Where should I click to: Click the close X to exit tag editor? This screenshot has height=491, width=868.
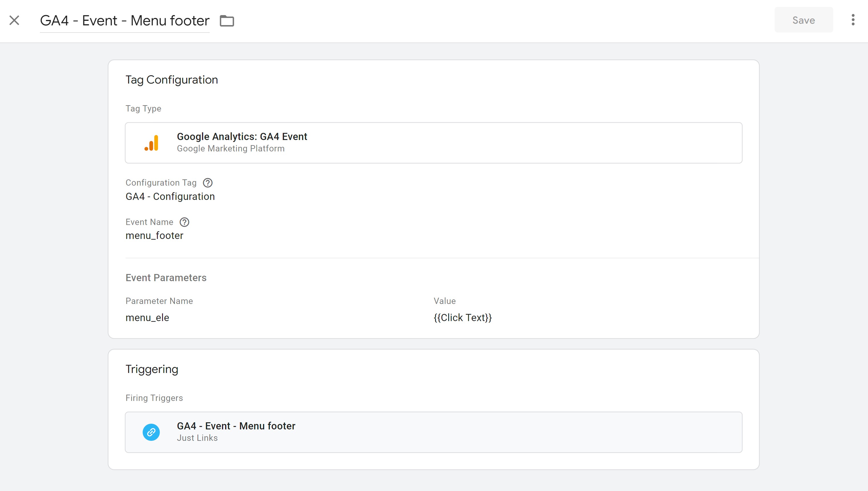(x=15, y=21)
